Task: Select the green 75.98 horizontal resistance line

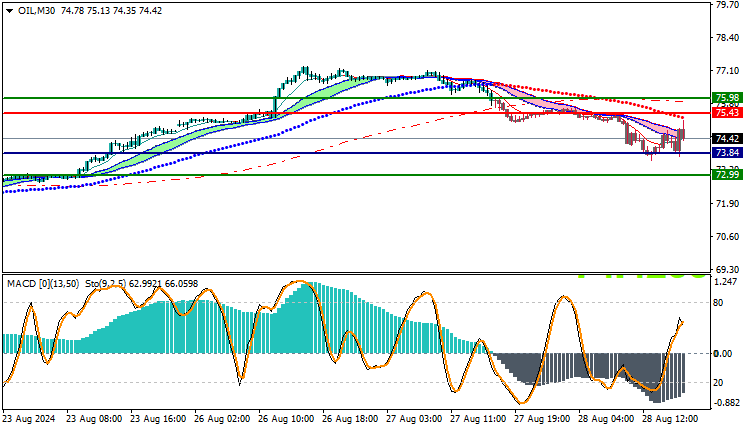Action: tap(356, 98)
